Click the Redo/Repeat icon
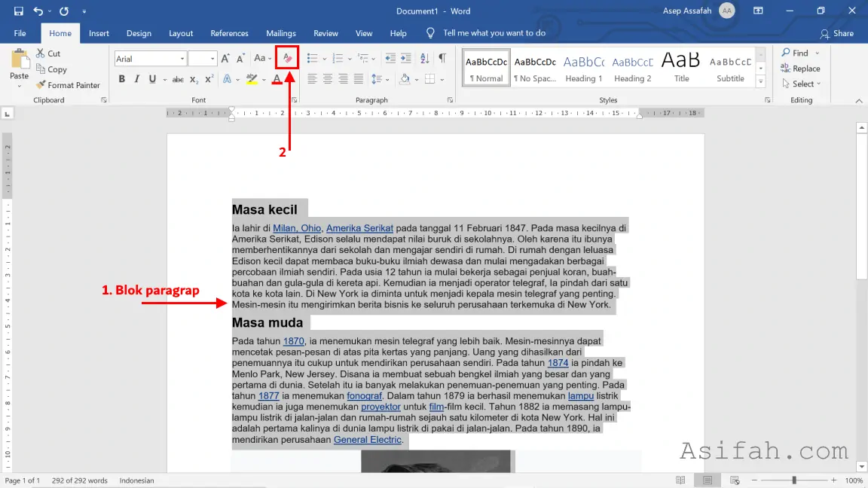This screenshot has width=868, height=488. [64, 11]
